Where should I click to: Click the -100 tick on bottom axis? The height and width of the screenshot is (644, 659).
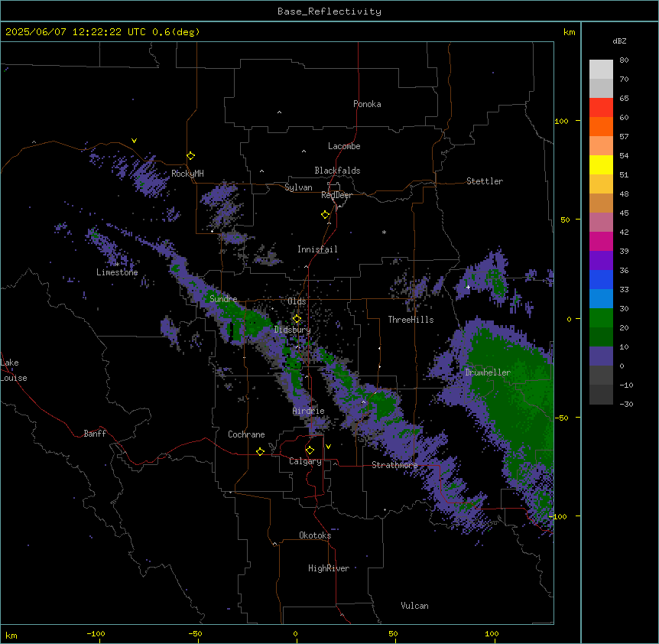coord(96,633)
